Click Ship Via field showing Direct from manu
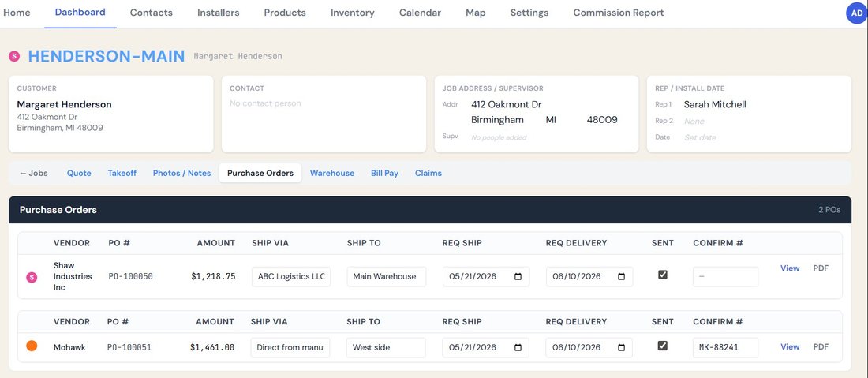 tap(290, 347)
